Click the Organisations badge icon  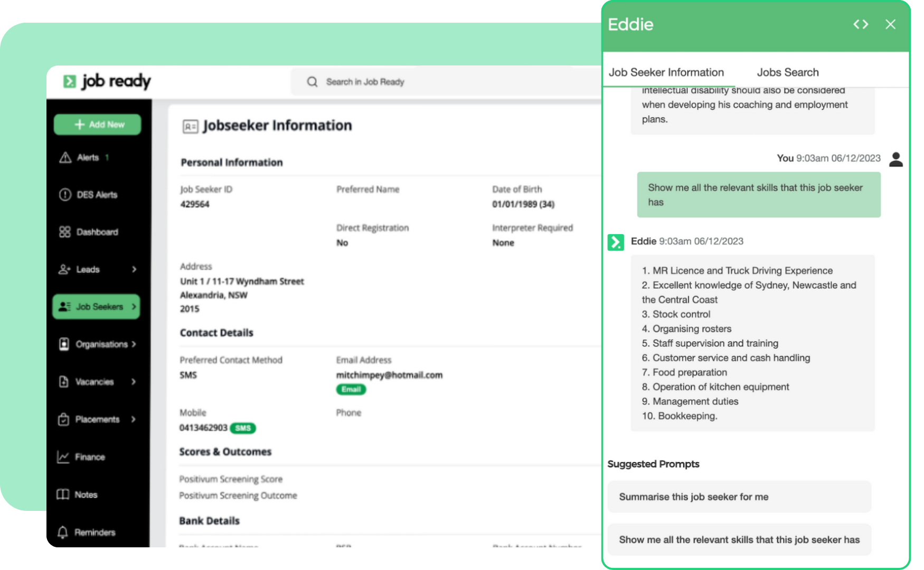pos(64,344)
